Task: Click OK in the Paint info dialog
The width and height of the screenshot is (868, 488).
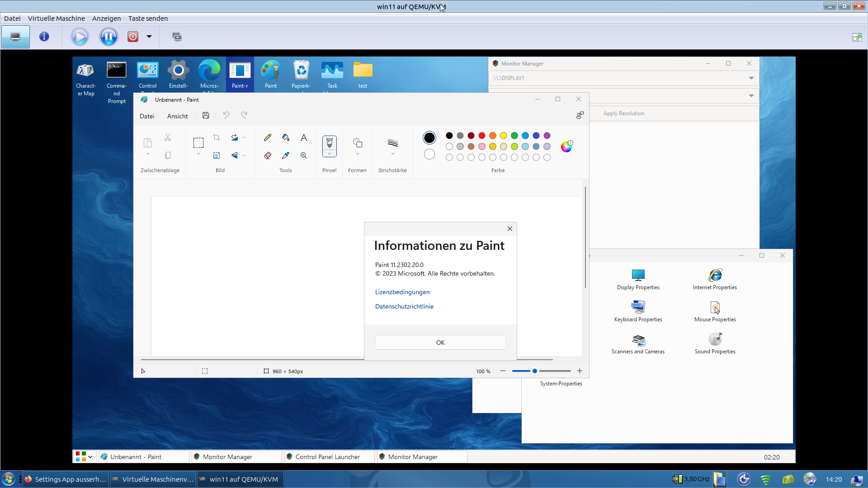Action: 440,343
